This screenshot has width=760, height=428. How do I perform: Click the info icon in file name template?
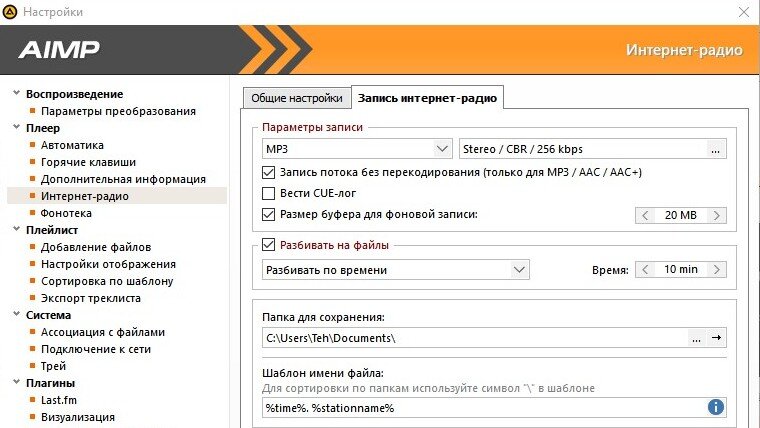pos(716,407)
